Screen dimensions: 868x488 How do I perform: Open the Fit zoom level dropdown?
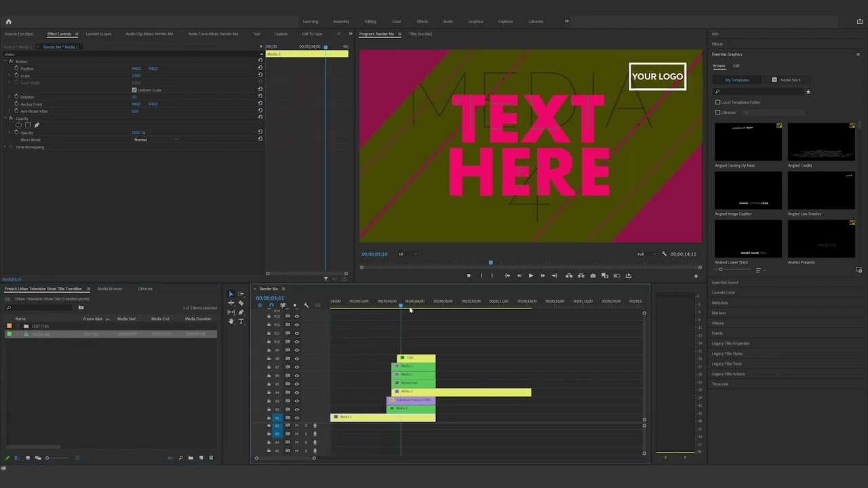coord(407,254)
